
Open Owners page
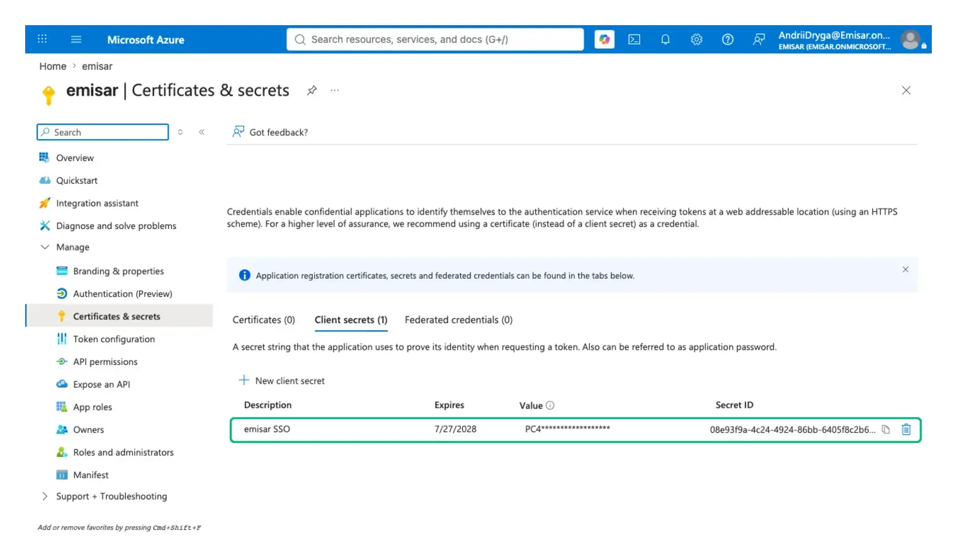[88, 430]
